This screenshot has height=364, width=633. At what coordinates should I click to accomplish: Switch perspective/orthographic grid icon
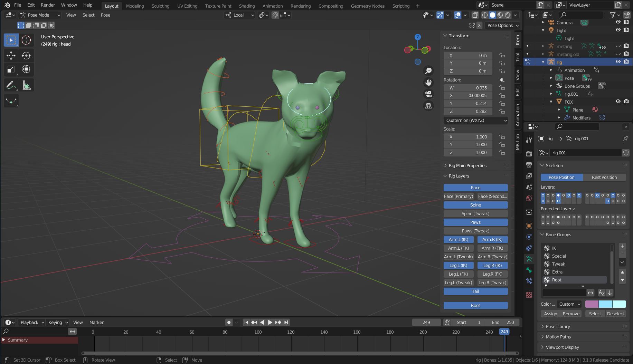tap(428, 106)
